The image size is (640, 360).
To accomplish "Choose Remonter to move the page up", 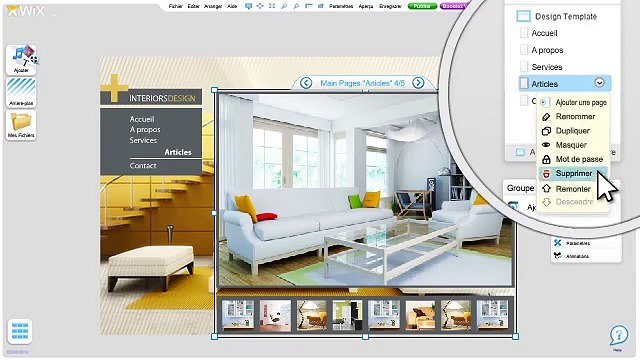I will [x=573, y=189].
